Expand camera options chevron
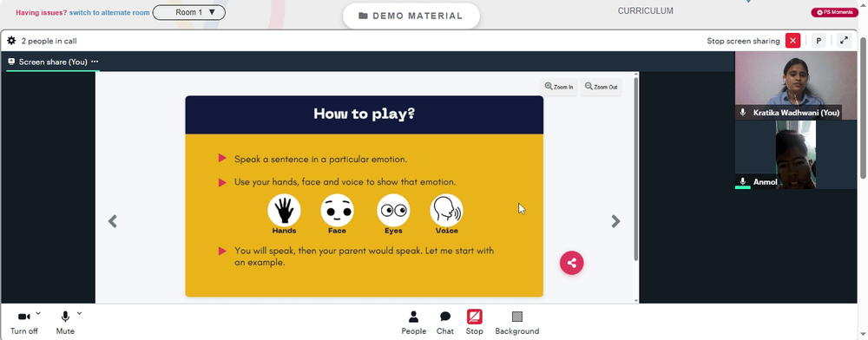Image resolution: width=868 pixels, height=340 pixels. pos(38,313)
